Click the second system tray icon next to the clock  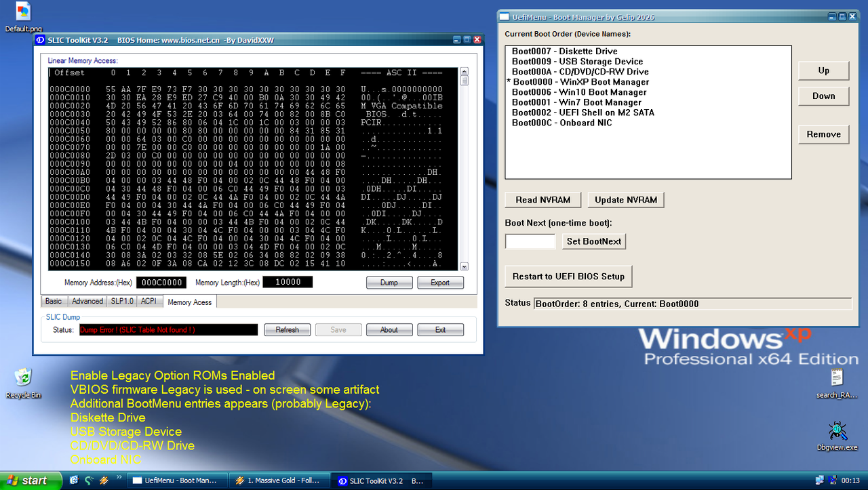click(x=832, y=481)
